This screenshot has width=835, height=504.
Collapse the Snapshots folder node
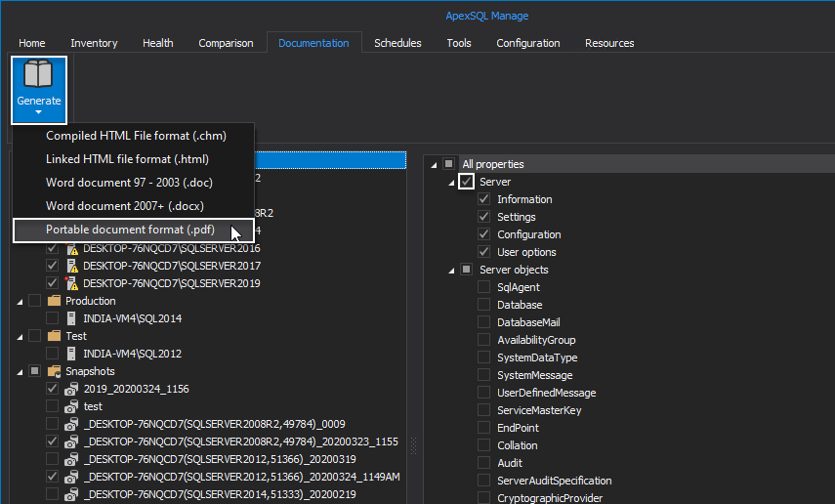pyautogui.click(x=20, y=372)
